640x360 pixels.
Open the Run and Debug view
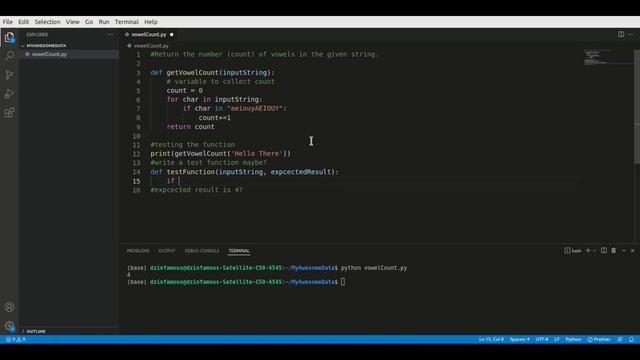9,94
